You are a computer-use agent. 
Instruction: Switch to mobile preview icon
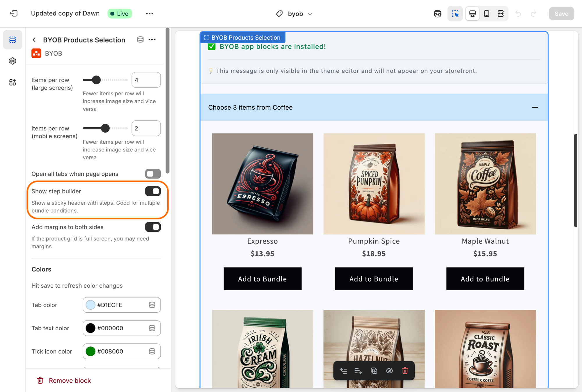point(487,14)
